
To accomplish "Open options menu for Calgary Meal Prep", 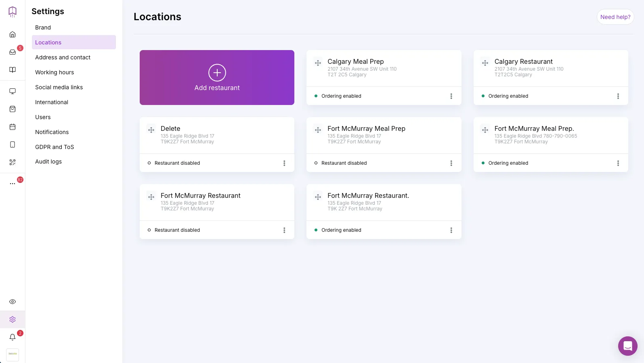I will coord(451,96).
